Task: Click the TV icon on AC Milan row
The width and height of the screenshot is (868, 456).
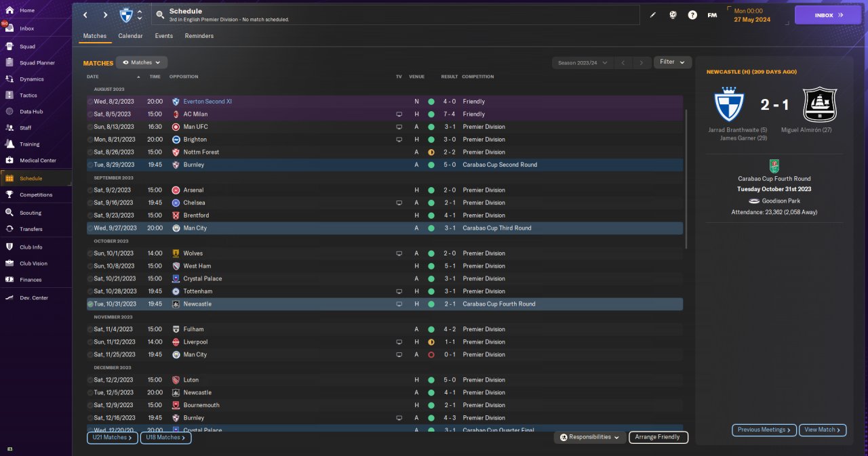Action: (x=399, y=115)
